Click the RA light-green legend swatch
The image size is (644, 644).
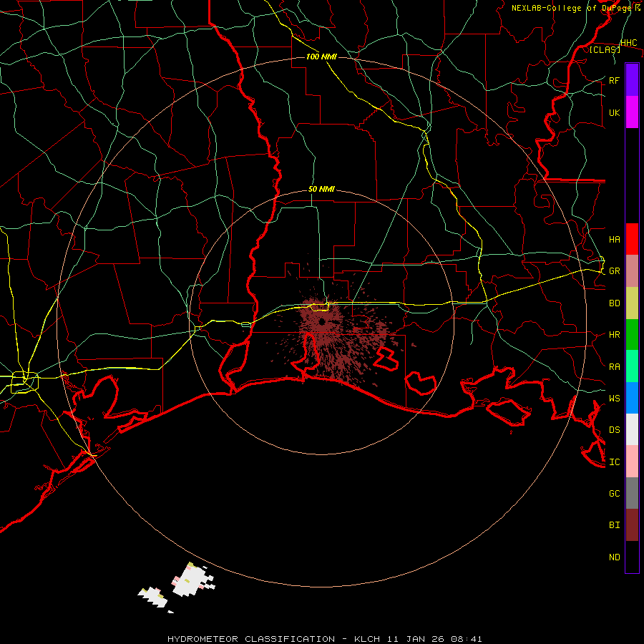[x=632, y=366]
